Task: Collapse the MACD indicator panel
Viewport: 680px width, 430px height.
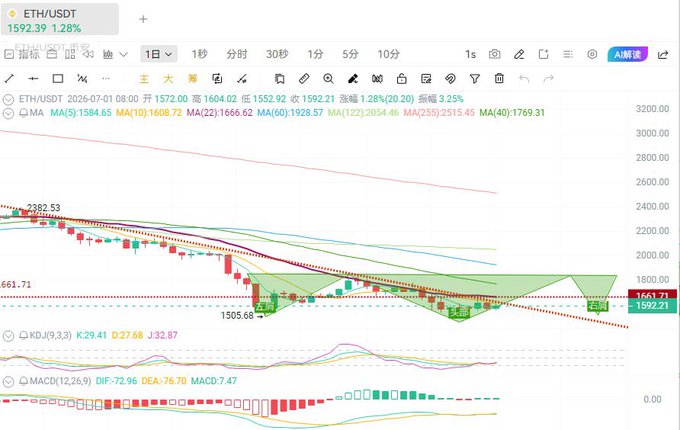Action: click(x=8, y=381)
